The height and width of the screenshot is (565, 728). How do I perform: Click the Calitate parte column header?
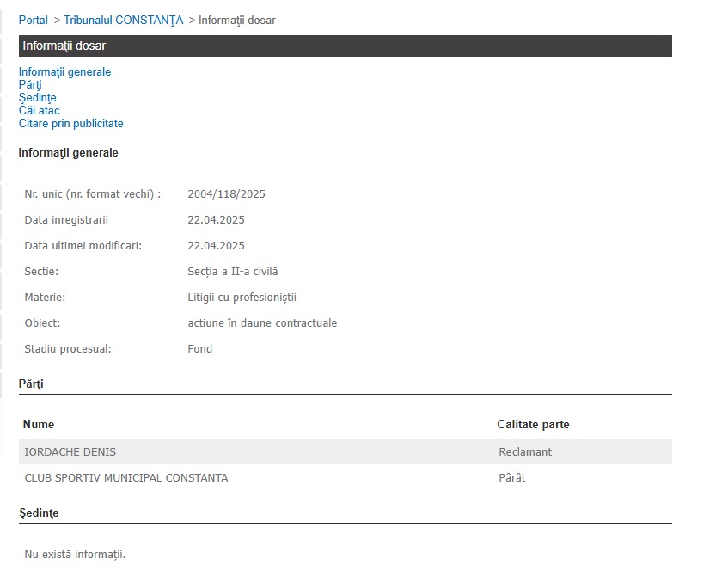[533, 425]
